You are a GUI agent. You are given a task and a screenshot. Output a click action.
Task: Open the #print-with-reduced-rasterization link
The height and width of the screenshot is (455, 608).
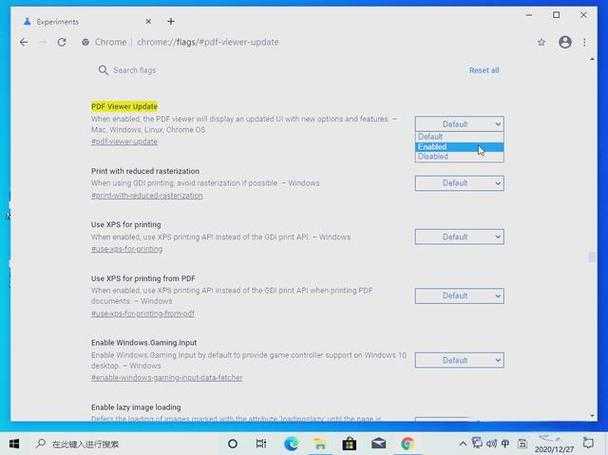tap(147, 195)
